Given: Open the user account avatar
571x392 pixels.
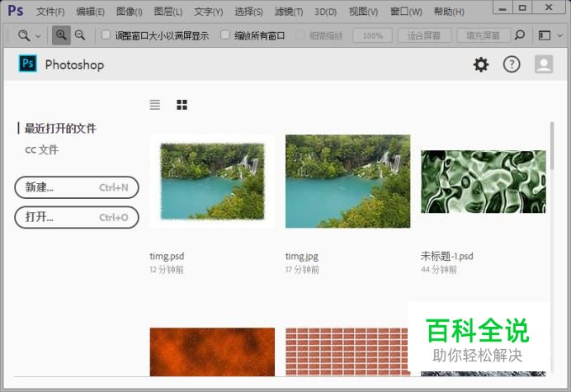Looking at the screenshot, I should (x=544, y=64).
